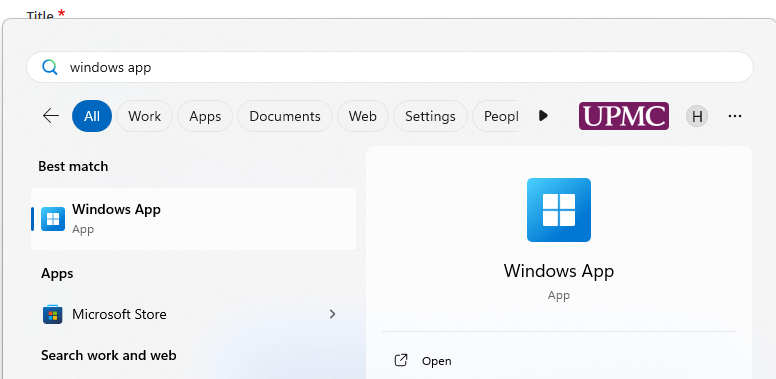Open the Windows App best match result

pos(194,219)
